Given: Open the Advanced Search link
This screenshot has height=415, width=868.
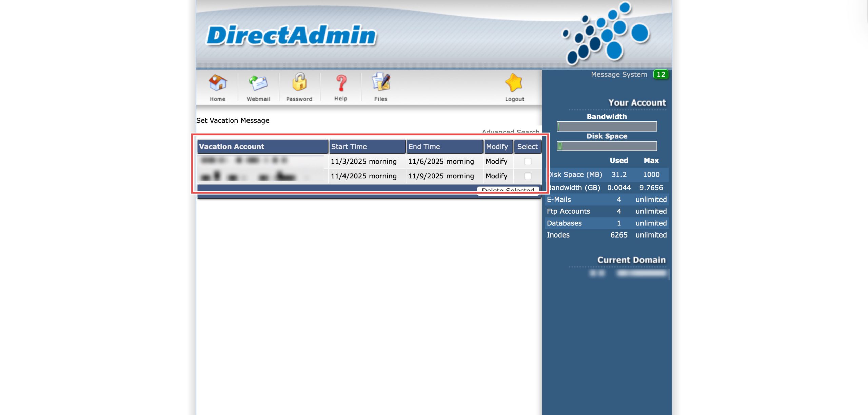Looking at the screenshot, I should [510, 131].
